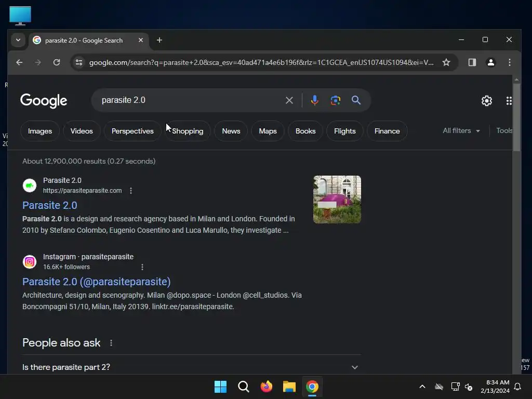
Task: Click the parasite site favicon
Action: [x=30, y=185]
